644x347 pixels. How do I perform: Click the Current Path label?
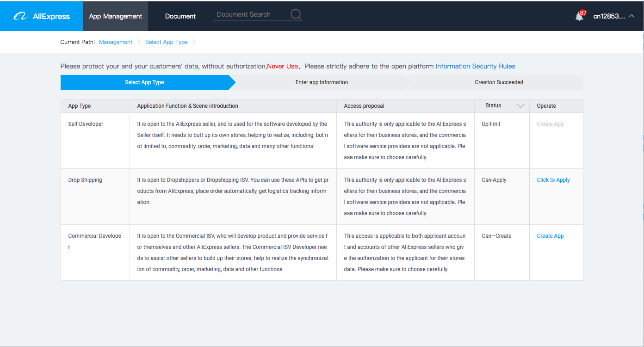[x=78, y=42]
